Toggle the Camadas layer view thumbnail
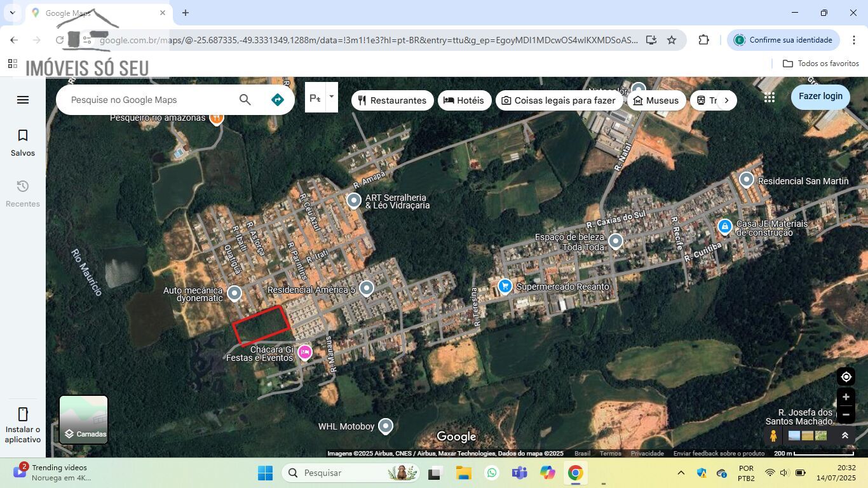The image size is (868, 488). [84, 419]
